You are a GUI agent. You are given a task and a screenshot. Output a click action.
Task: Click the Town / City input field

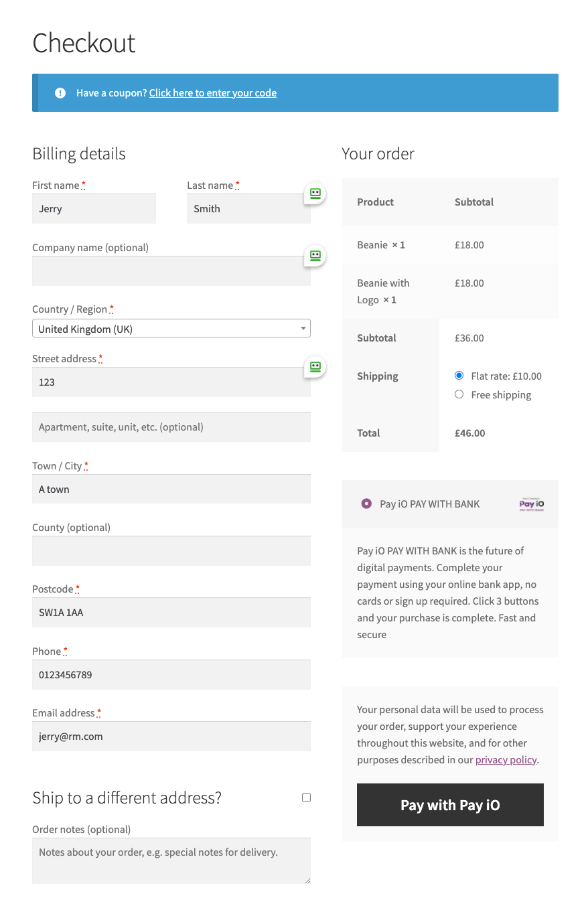[171, 489]
